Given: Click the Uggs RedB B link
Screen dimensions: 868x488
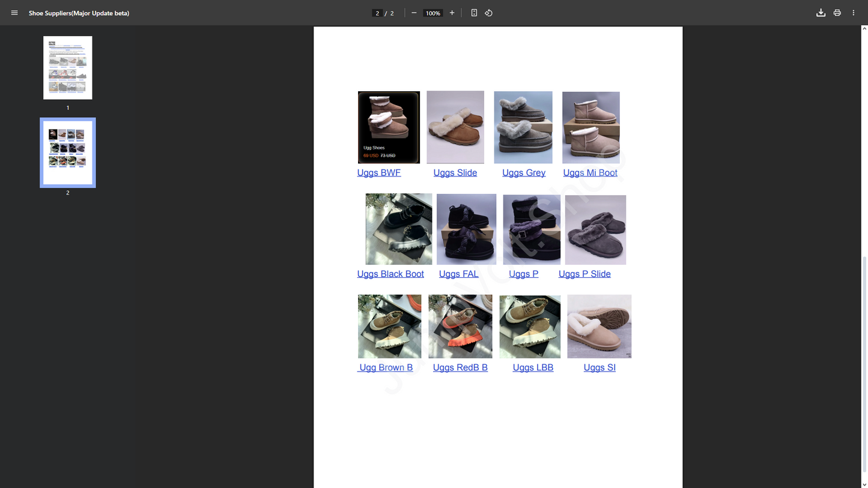Looking at the screenshot, I should 460,367.
